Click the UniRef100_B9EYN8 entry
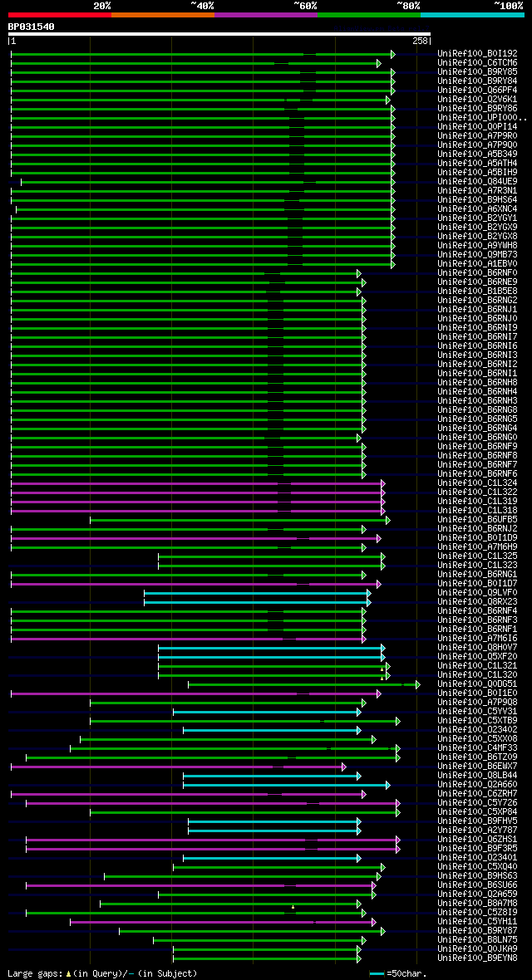532x980 pixels. click(477, 957)
